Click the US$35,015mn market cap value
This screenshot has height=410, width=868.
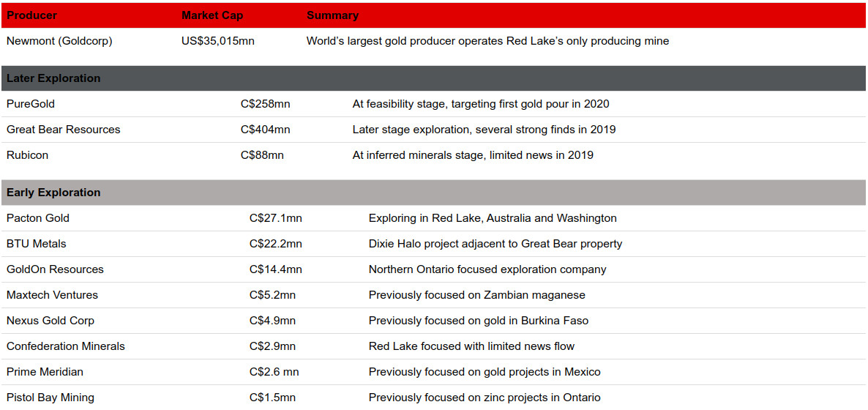coord(218,41)
